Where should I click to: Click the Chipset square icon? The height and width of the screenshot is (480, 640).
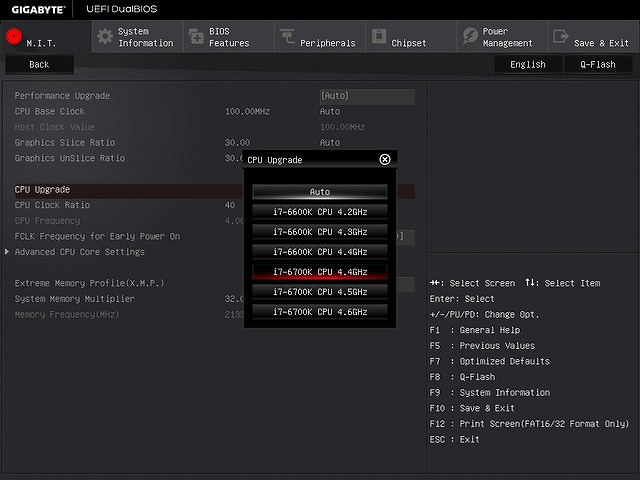click(379, 36)
